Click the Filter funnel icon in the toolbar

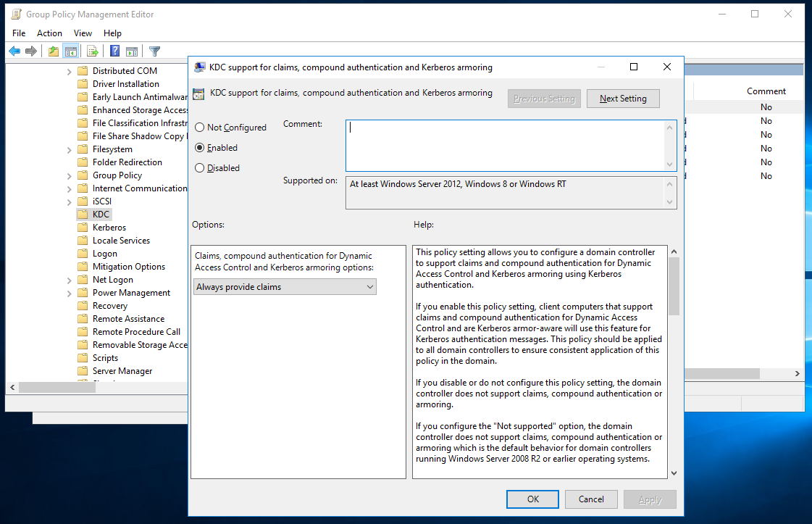[x=154, y=51]
